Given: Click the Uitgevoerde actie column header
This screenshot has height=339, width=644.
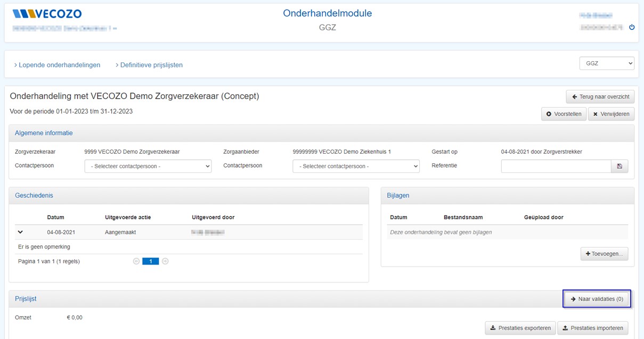Looking at the screenshot, I should [x=127, y=217].
